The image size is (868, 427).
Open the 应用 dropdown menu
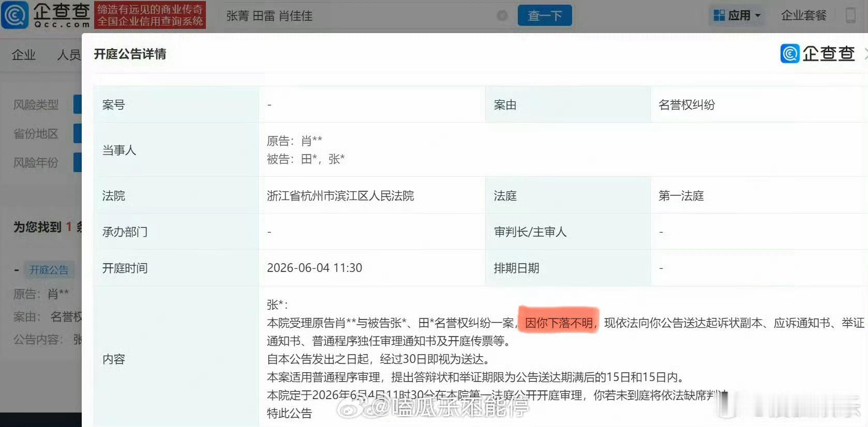(x=737, y=16)
